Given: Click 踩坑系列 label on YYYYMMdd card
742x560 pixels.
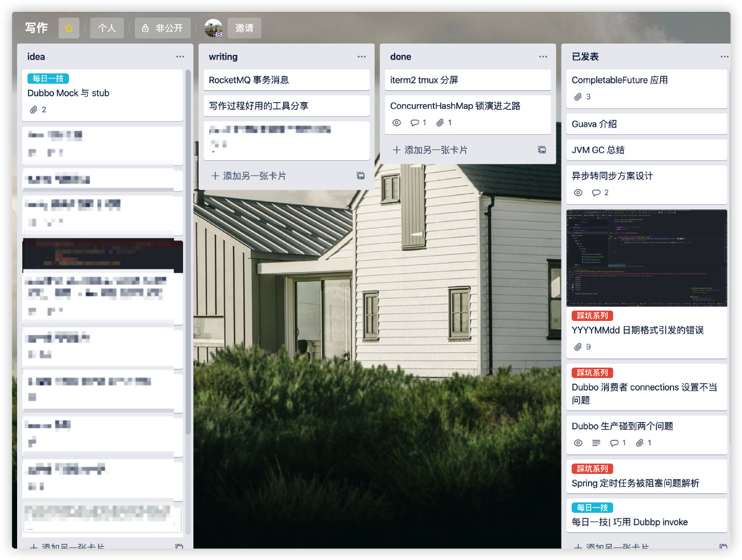Looking at the screenshot, I should (x=593, y=316).
